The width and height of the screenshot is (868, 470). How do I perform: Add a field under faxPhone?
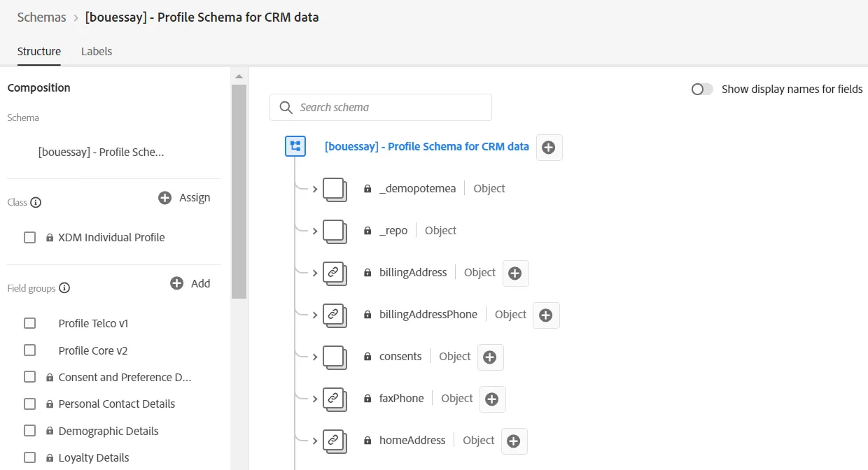pos(492,399)
